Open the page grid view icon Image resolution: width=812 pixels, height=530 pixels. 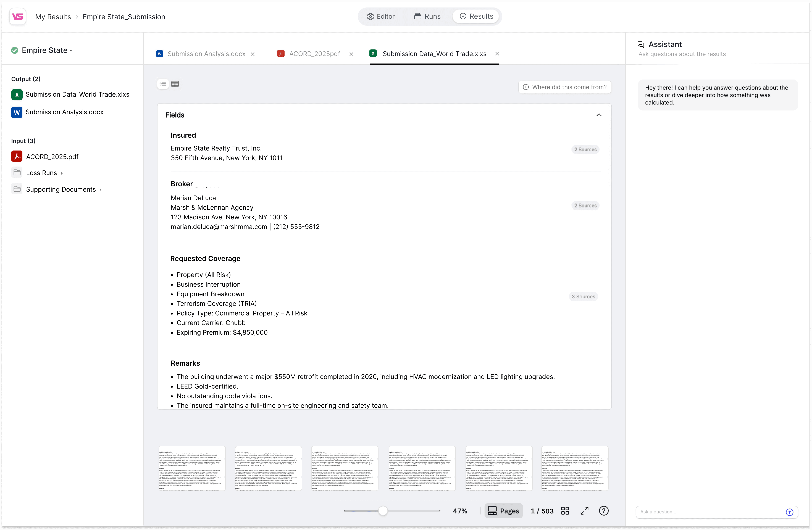[x=565, y=511]
